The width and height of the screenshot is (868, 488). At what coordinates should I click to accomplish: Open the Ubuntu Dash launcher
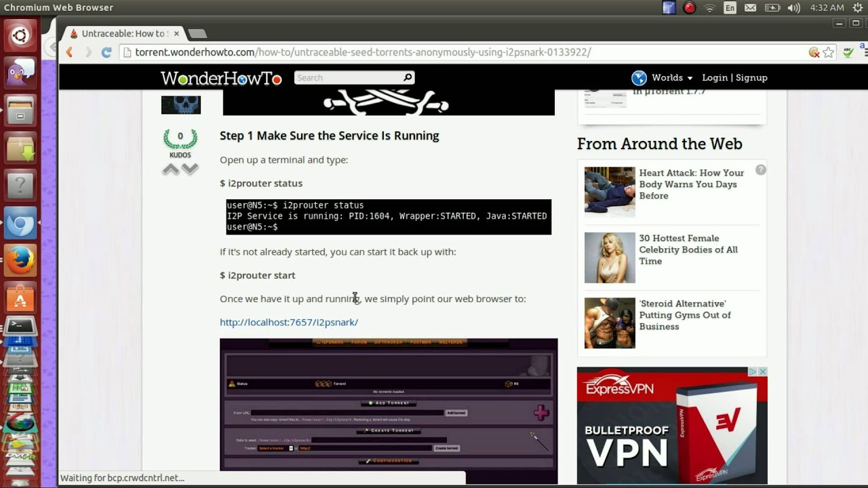(x=20, y=35)
